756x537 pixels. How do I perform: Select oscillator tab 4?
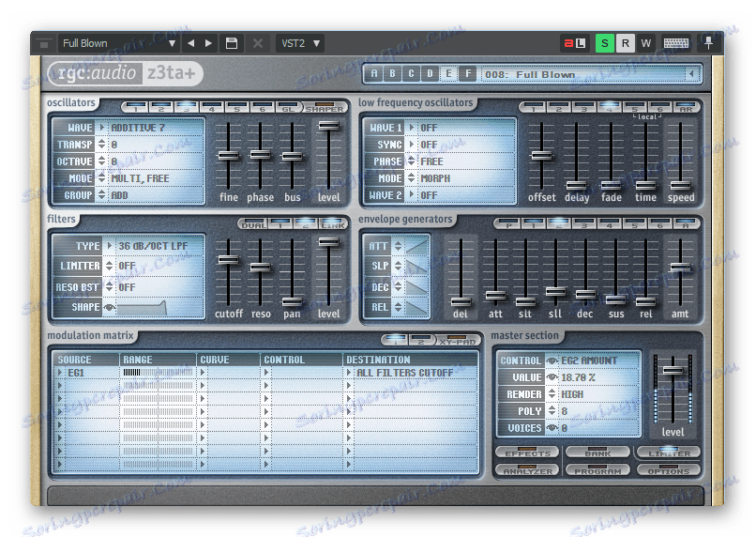tap(212, 107)
